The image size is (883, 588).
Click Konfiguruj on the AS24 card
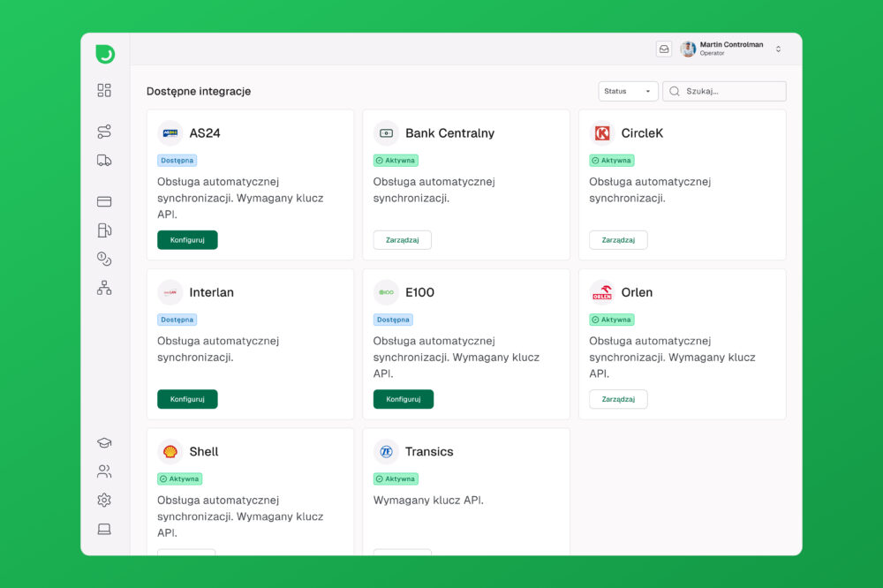(x=187, y=240)
